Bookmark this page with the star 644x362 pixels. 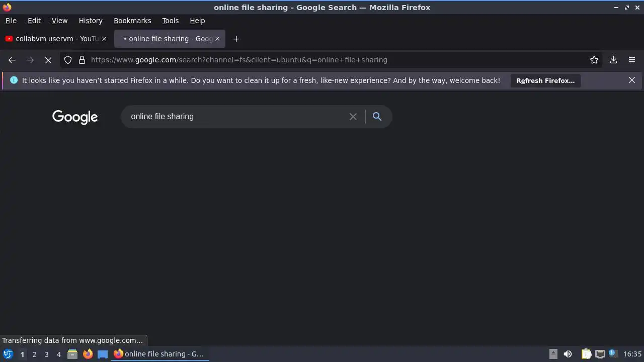[x=594, y=60]
